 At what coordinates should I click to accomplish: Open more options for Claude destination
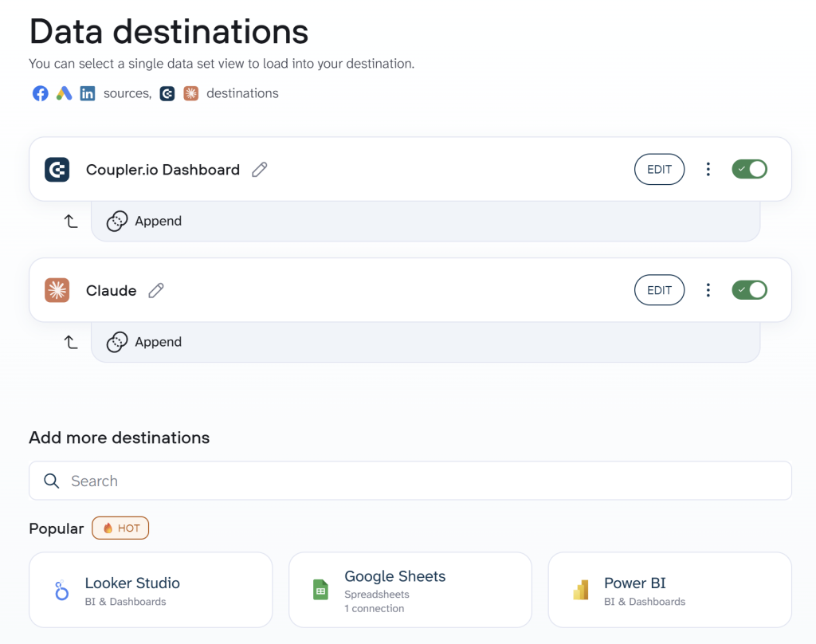coord(708,290)
